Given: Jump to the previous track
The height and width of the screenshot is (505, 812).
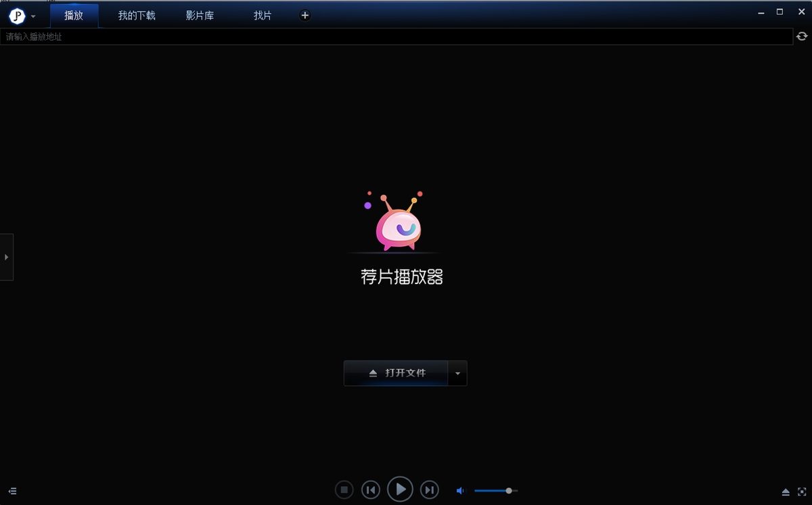Looking at the screenshot, I should (371, 489).
